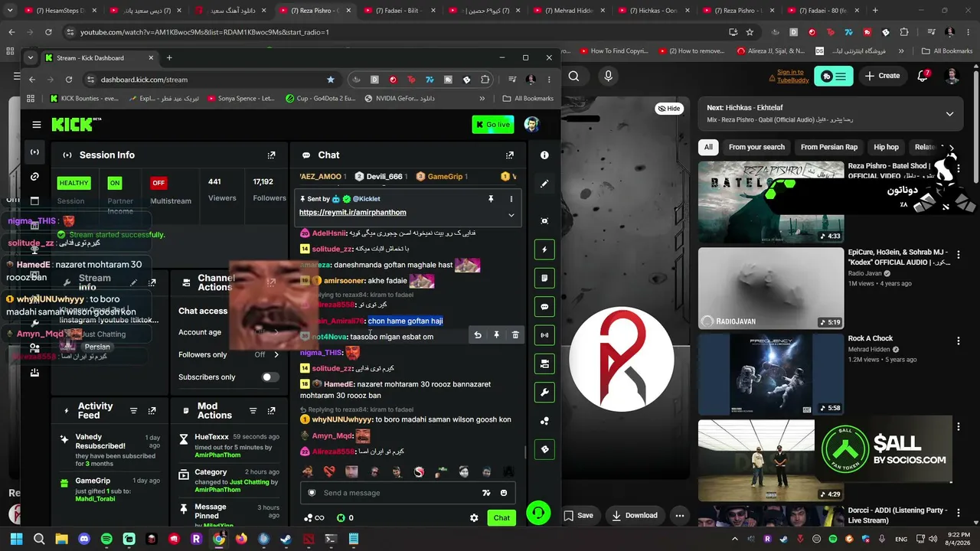Open YouTube notifications bell
Image resolution: width=980 pixels, height=551 pixels.
pos(923,76)
